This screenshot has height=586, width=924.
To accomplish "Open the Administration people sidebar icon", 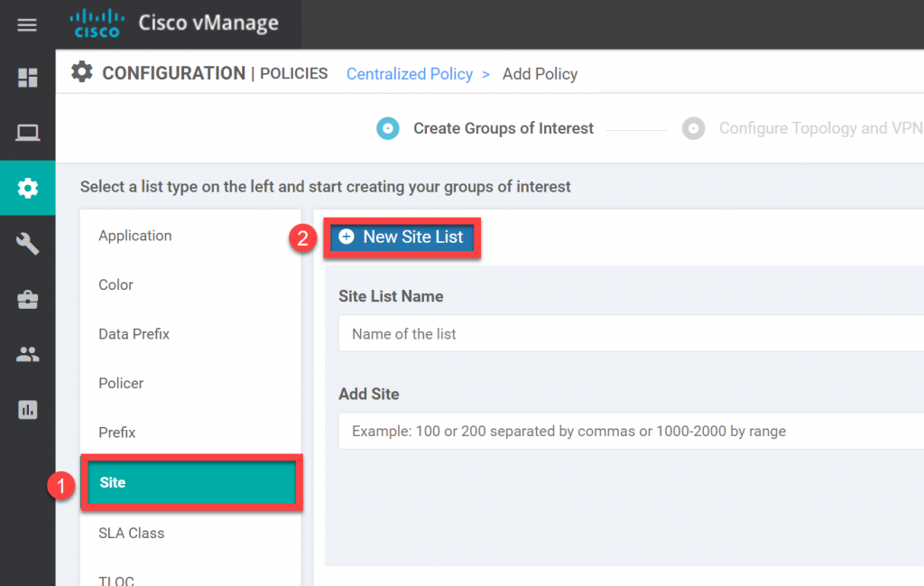I will (28, 354).
